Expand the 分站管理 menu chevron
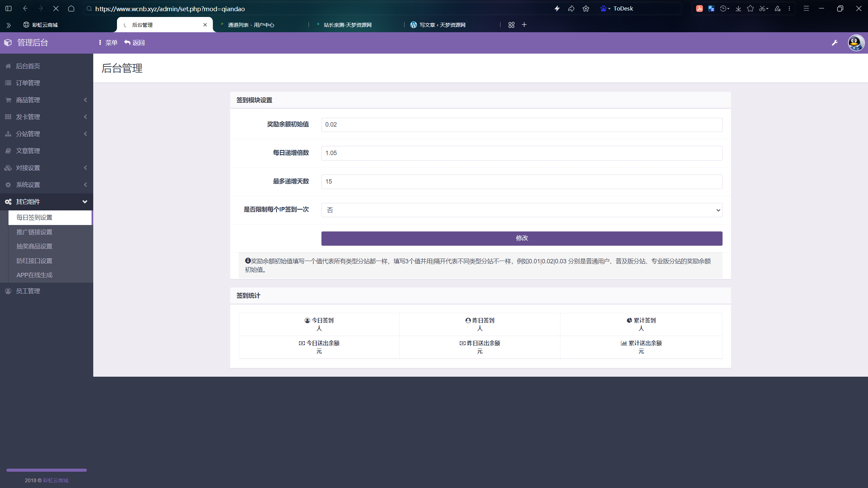Image resolution: width=868 pixels, height=488 pixels. 85,134
